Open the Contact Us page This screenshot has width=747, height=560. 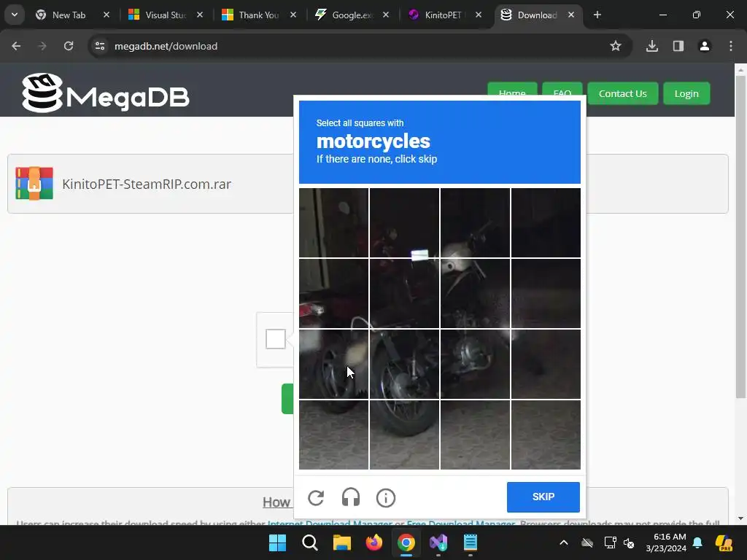click(x=623, y=93)
